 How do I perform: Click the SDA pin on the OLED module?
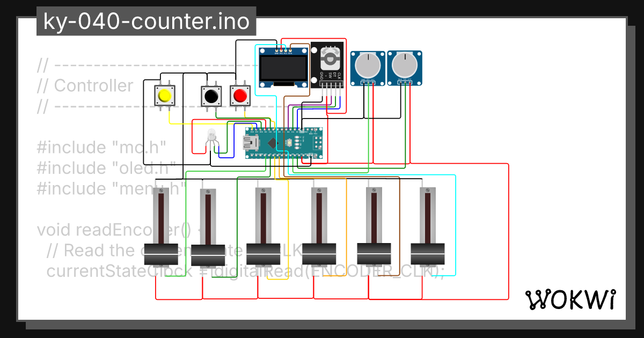pos(290,50)
